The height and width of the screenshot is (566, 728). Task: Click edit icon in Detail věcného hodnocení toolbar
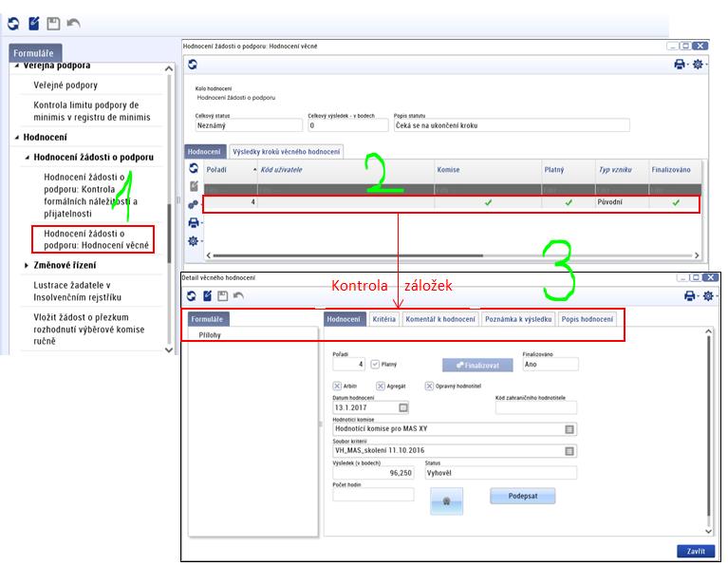[x=207, y=296]
